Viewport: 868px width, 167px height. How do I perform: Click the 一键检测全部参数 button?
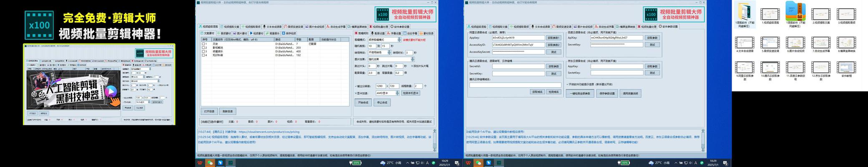pos(580,94)
